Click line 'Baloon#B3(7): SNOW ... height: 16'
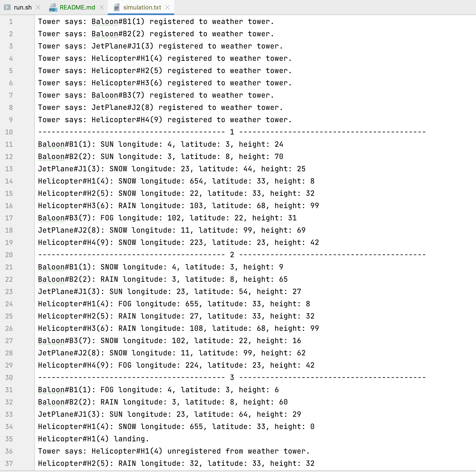Viewport: 476px width, 472px height. click(170, 341)
